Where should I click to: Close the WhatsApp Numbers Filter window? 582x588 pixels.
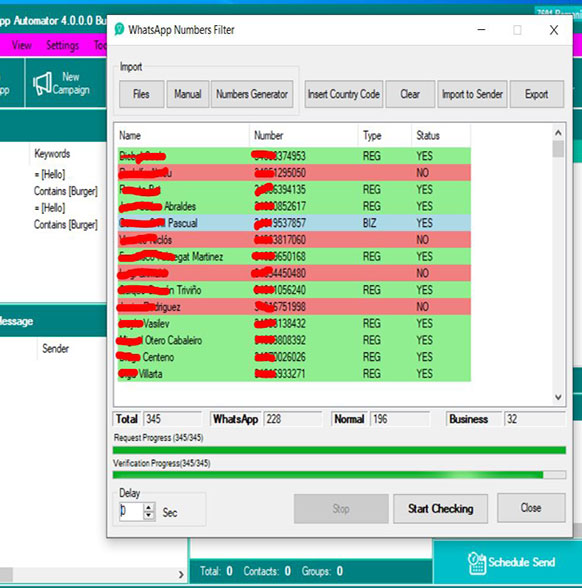point(554,30)
